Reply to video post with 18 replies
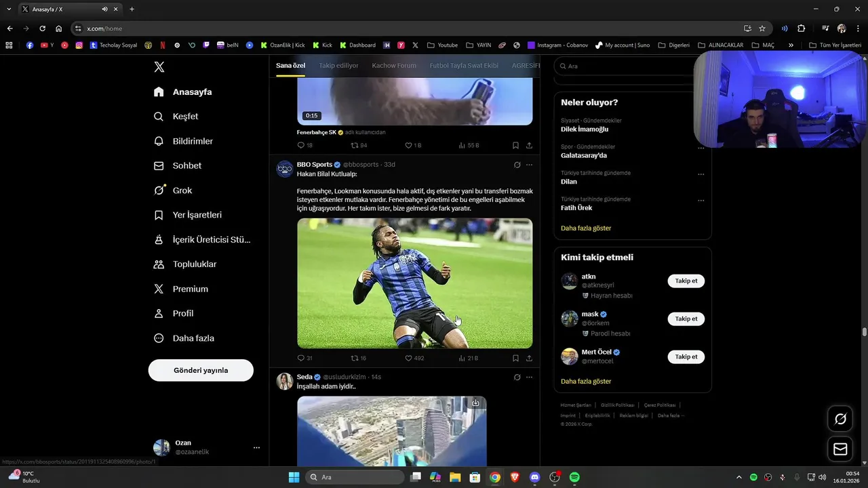The height and width of the screenshot is (488, 868). 304,145
